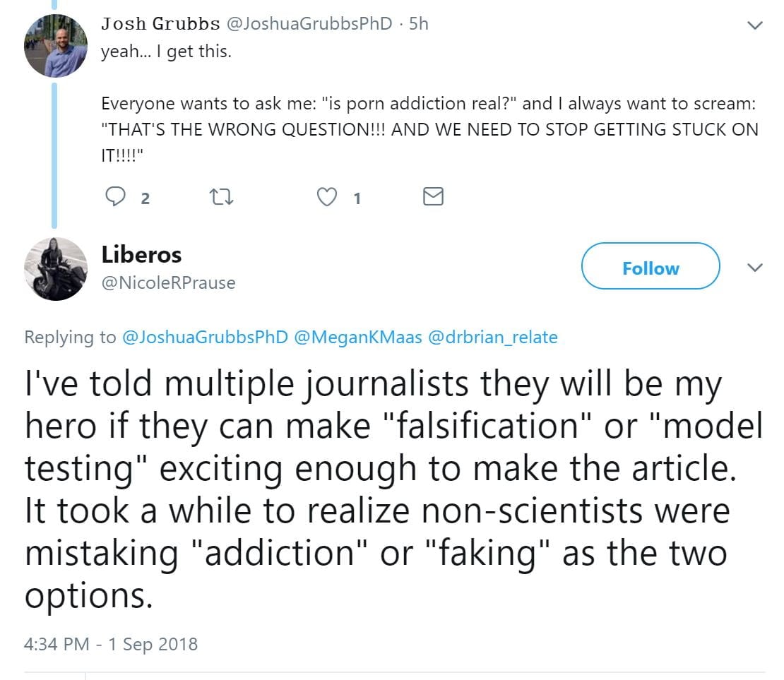Like Josh Grubbs' tweet
This screenshot has height=680, width=784.
326,197
